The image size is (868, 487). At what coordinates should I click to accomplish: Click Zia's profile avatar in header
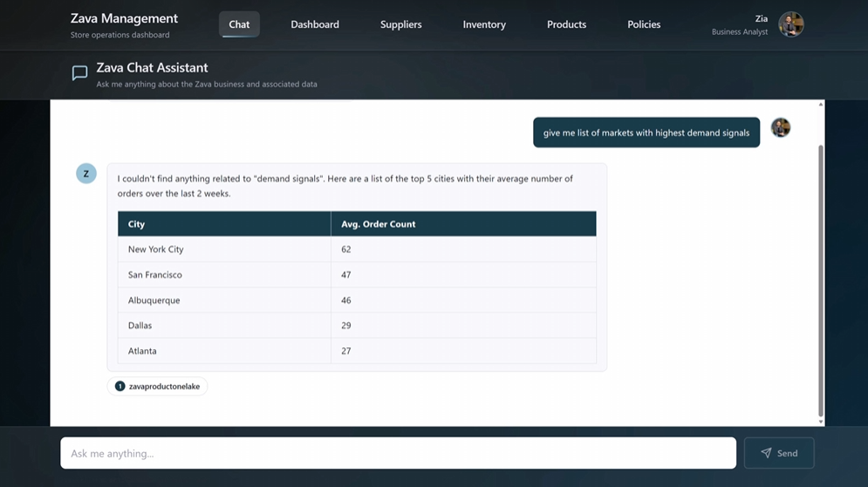click(x=790, y=24)
